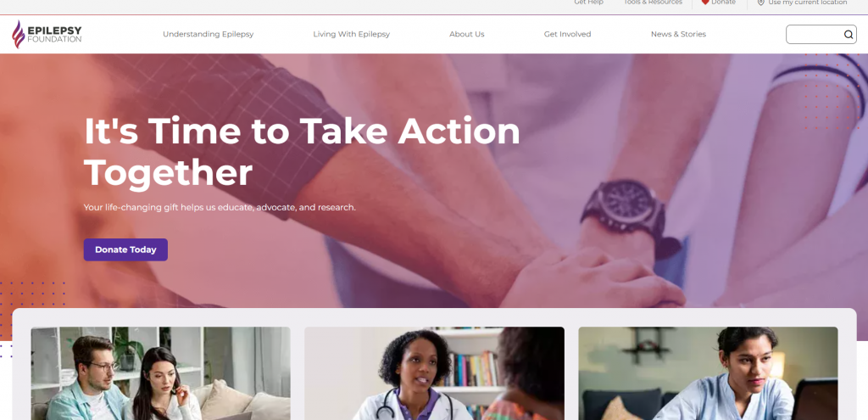Screen dimensions: 868x420
Task: Open the Get Involved menu
Action: point(567,34)
